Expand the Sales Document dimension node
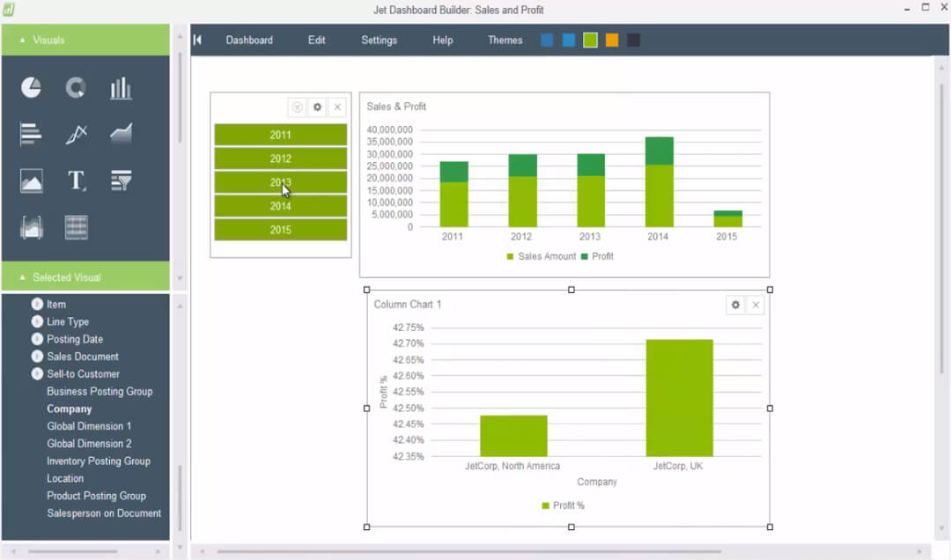This screenshot has height=560, width=951. tap(37, 356)
